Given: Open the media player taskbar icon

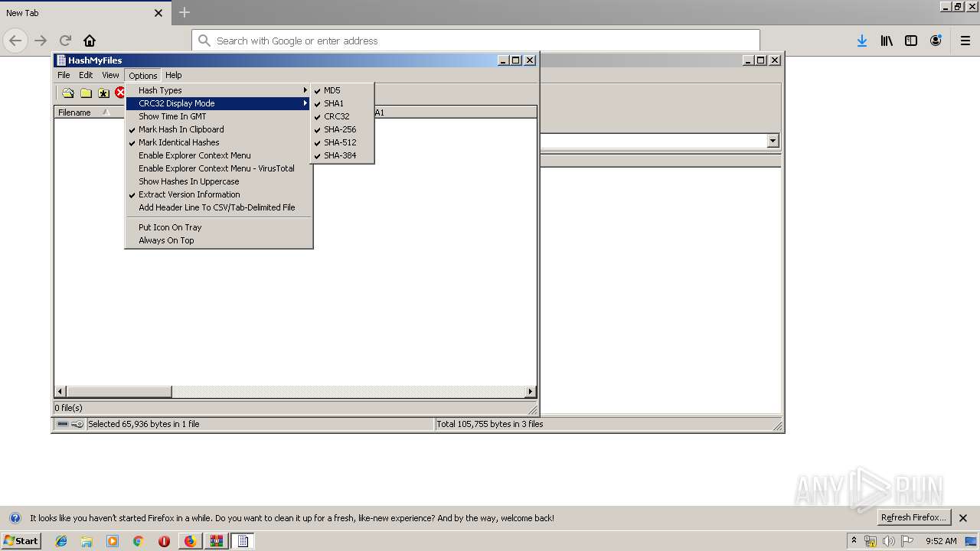Looking at the screenshot, I should (x=113, y=541).
